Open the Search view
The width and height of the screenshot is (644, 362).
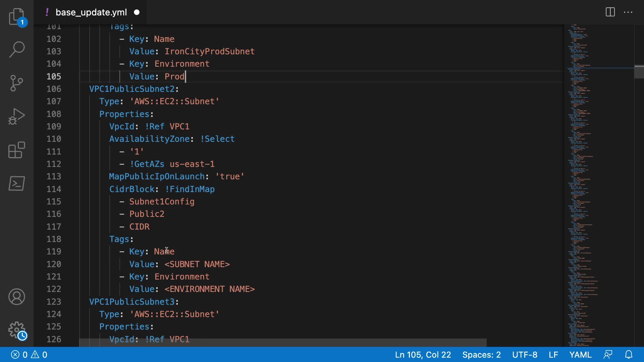[16, 49]
